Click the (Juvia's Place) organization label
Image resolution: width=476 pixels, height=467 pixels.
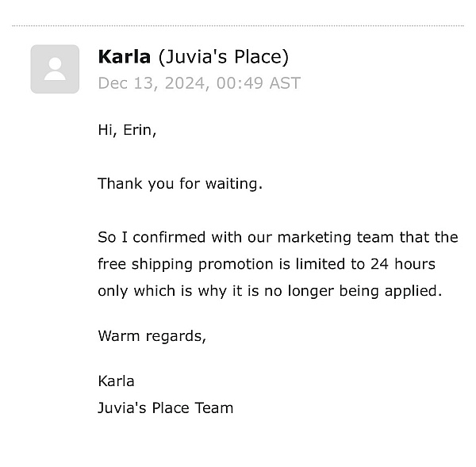click(x=224, y=57)
